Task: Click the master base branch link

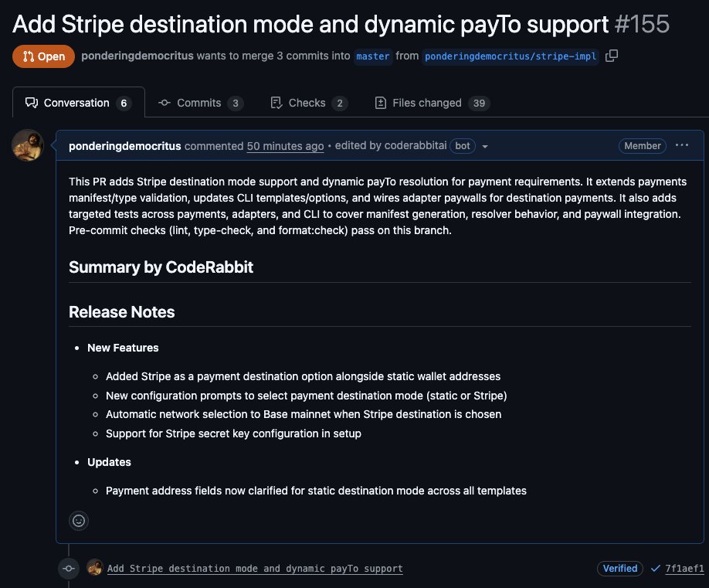Action: (x=372, y=56)
